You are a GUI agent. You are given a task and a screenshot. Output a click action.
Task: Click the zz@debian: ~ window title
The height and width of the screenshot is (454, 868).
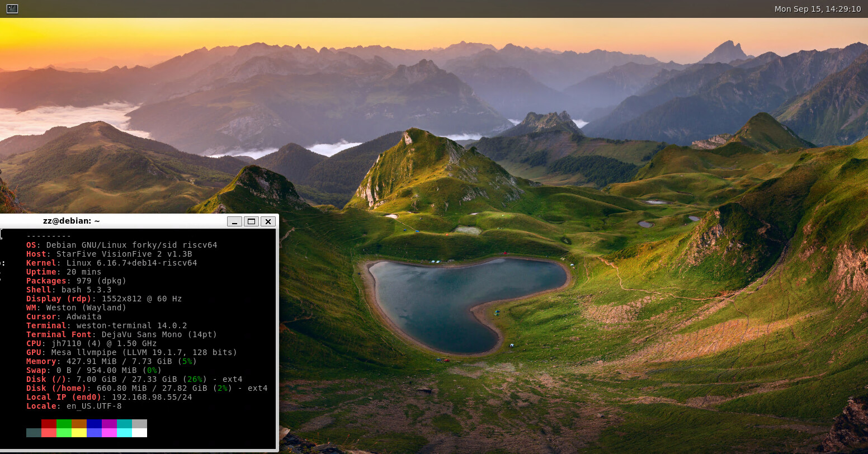click(71, 221)
